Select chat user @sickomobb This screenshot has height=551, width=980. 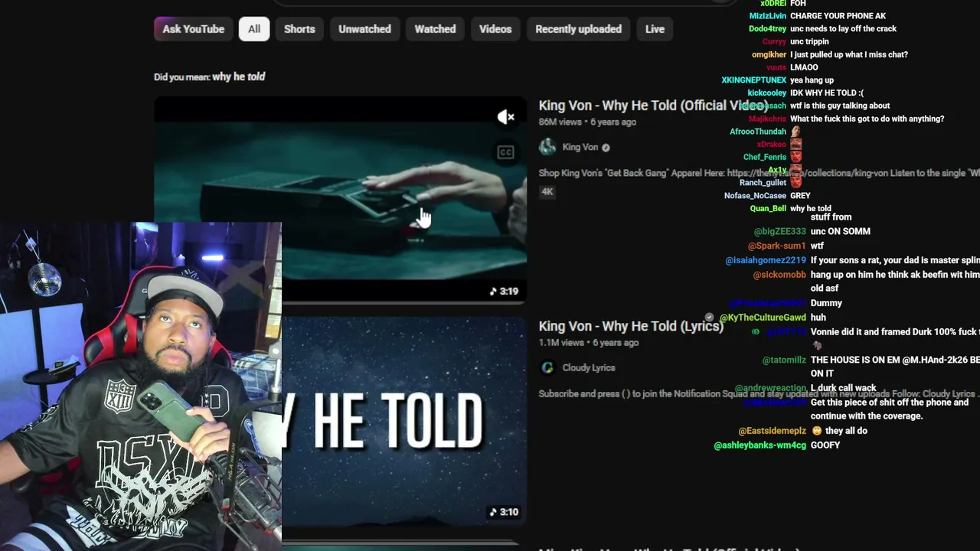(779, 275)
